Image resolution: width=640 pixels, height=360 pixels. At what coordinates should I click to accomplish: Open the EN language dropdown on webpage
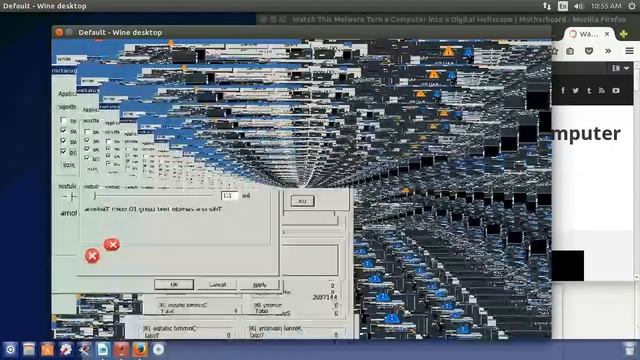coord(620,69)
